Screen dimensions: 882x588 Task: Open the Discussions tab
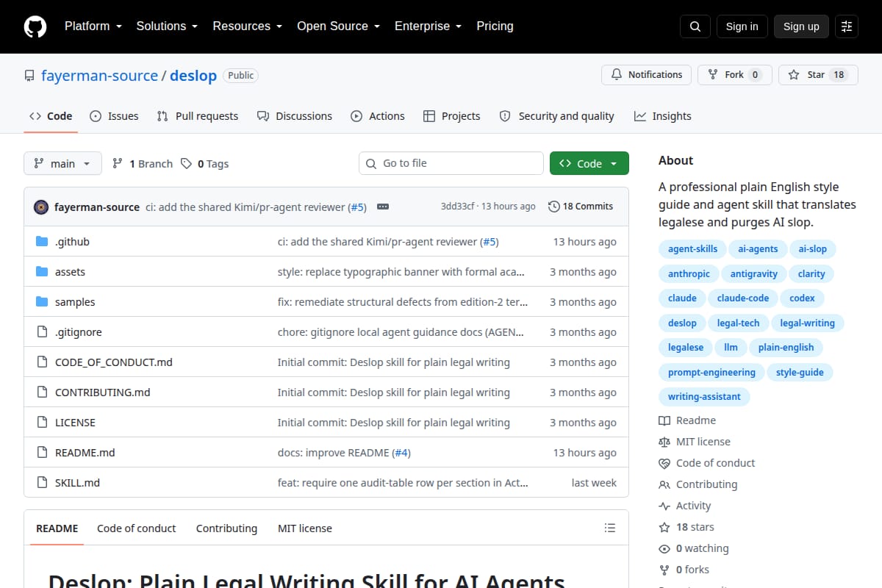click(295, 116)
